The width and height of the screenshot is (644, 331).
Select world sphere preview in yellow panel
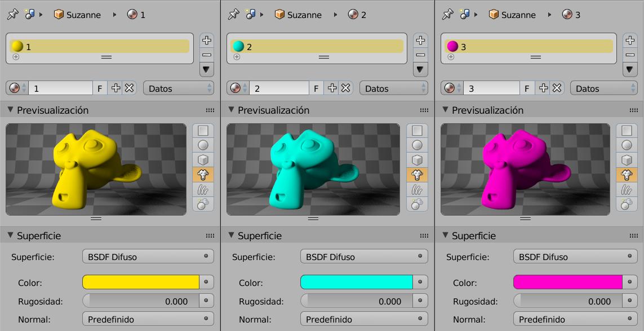pos(203,204)
